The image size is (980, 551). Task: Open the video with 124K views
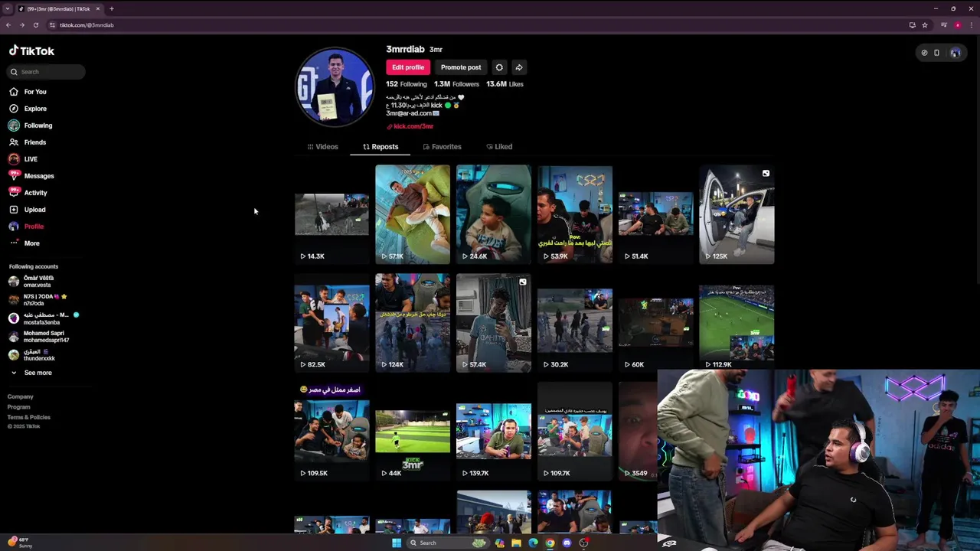click(413, 323)
